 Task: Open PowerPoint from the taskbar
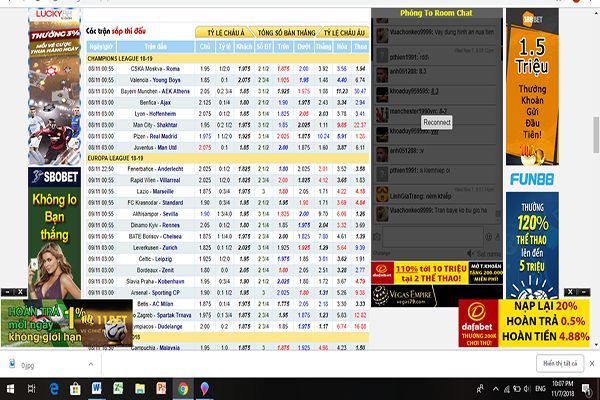click(161, 389)
